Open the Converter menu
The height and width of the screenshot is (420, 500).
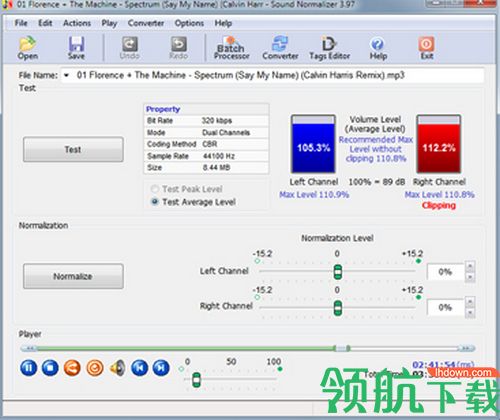point(146,23)
